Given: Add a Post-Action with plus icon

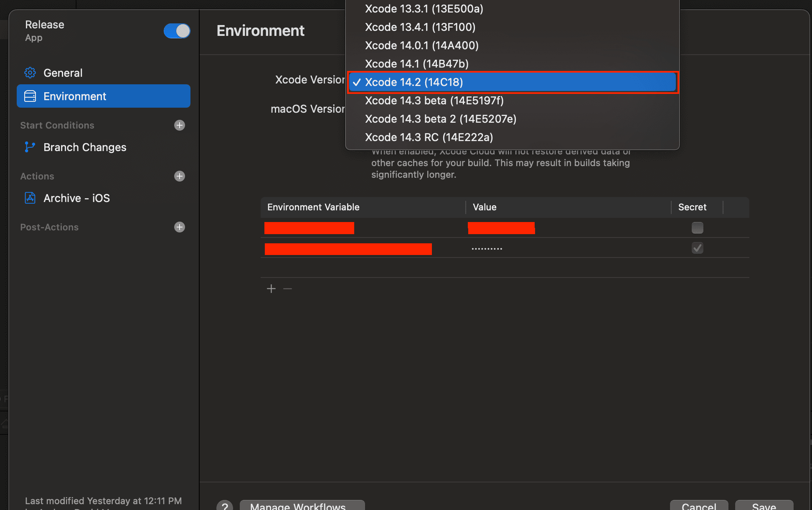Looking at the screenshot, I should click(x=179, y=227).
